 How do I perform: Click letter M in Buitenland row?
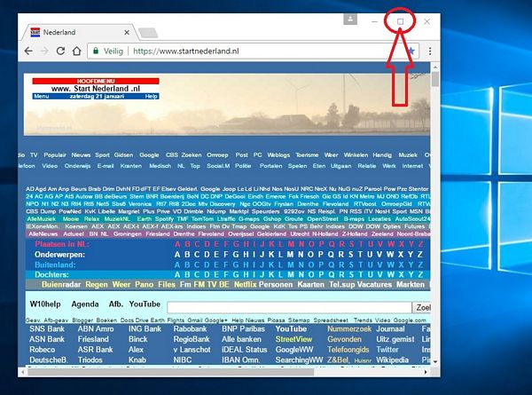[x=291, y=265]
